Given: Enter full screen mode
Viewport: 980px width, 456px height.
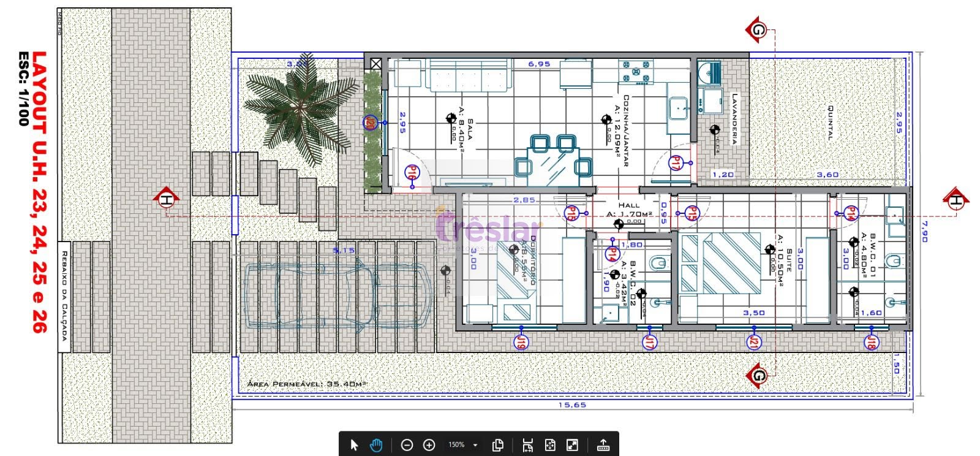Looking at the screenshot, I should click(572, 445).
